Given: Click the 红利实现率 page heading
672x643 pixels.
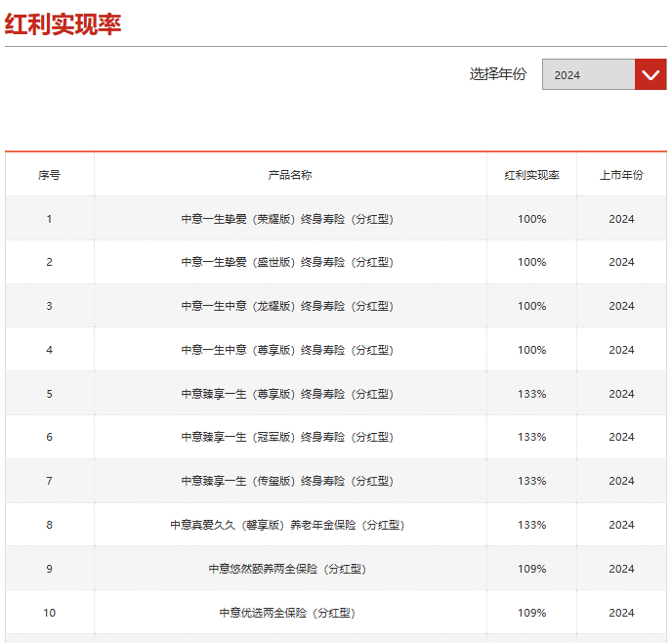Looking at the screenshot, I should point(63,24).
